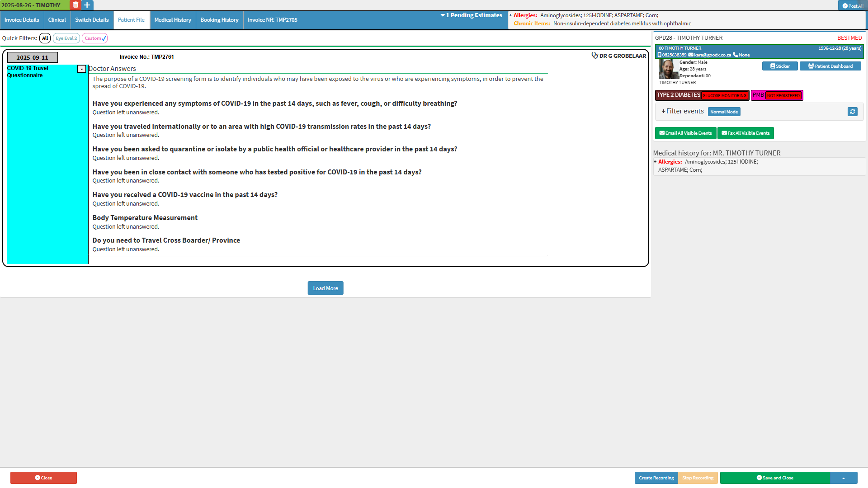
Task: Toggle the Eye Eval 2 quick filter
Action: pos(66,38)
